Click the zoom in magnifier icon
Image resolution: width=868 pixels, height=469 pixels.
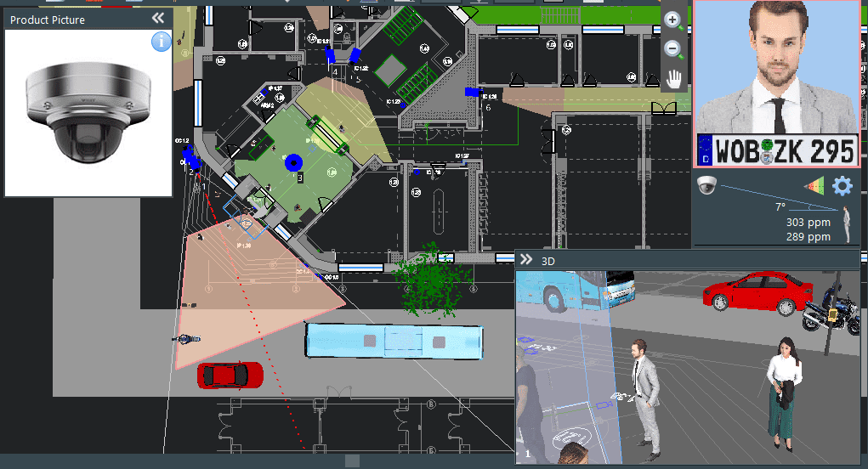point(673,20)
